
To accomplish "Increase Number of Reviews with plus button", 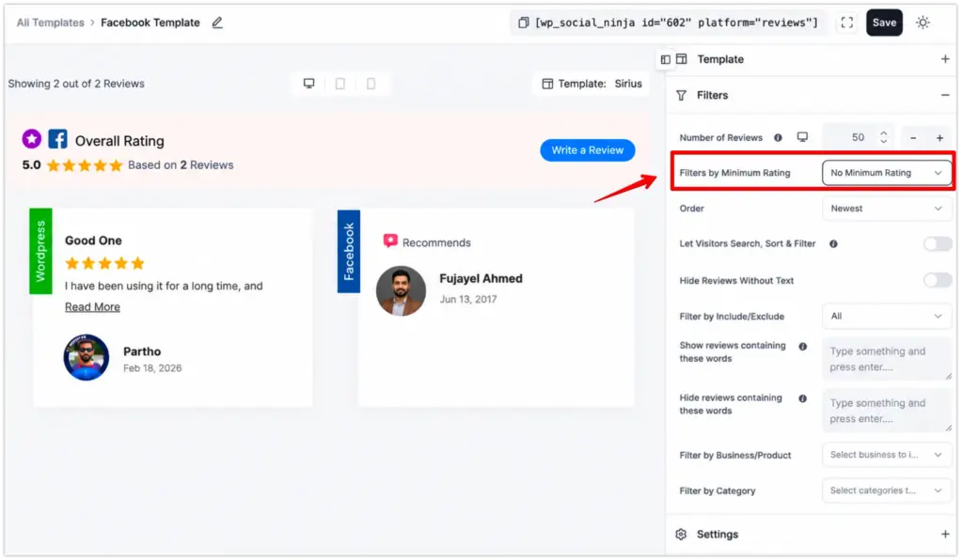I will pos(940,139).
